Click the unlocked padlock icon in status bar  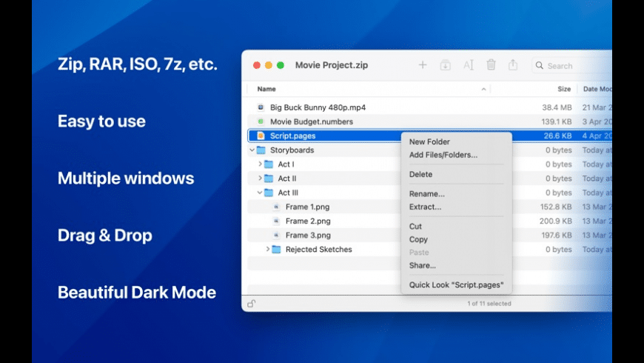click(252, 304)
